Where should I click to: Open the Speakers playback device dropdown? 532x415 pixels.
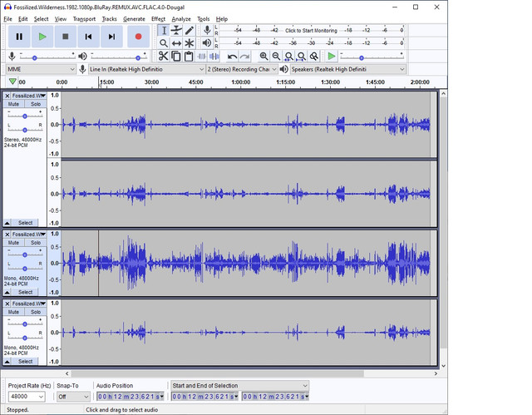347,69
